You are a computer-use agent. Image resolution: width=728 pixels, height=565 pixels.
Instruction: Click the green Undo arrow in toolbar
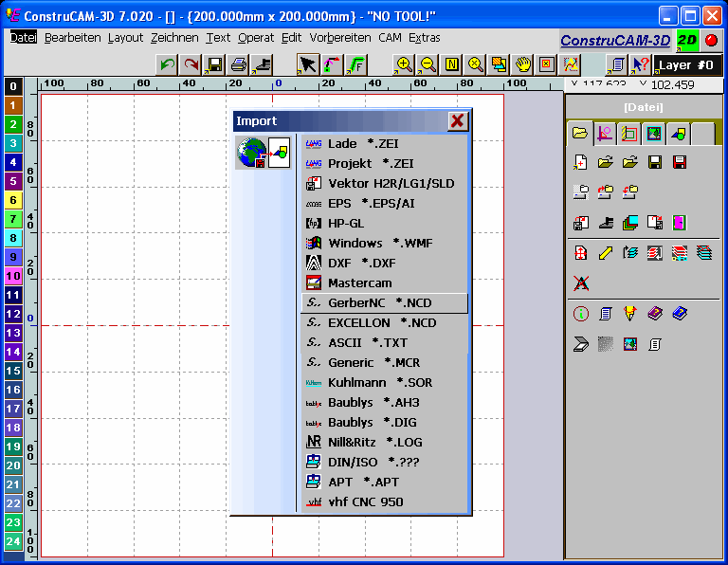(167, 64)
